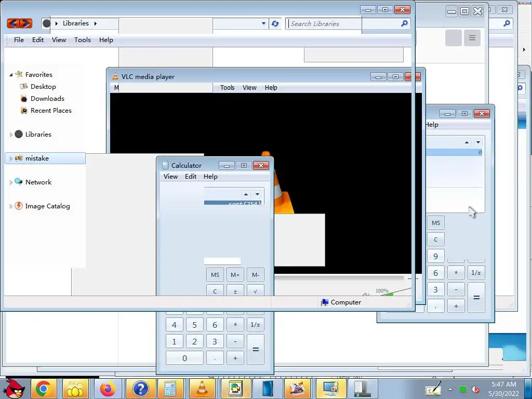
Task: Click history up arrow in front Calculator
Action: coord(246,194)
